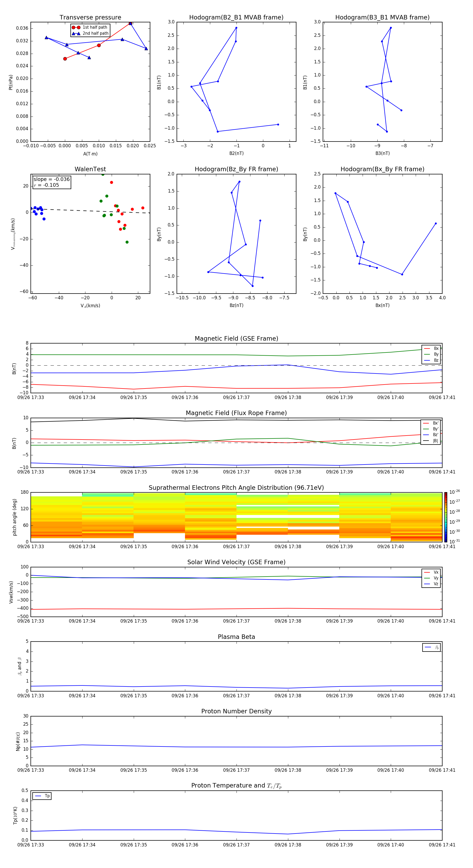The height and width of the screenshot is (868, 473).
Task: Click the 'A(T·m)' x-axis label
Action: click(90, 154)
